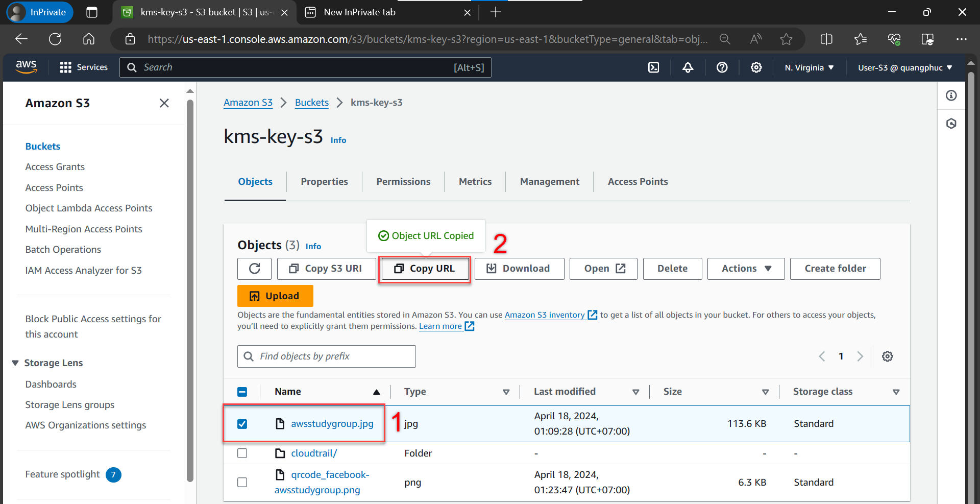
Task: Collapse the Storage Lens section
Action: pyautogui.click(x=15, y=363)
